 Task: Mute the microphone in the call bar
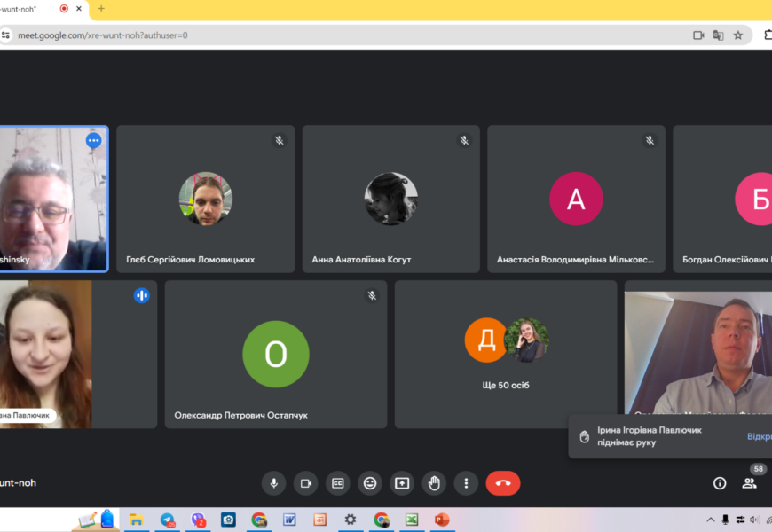273,483
